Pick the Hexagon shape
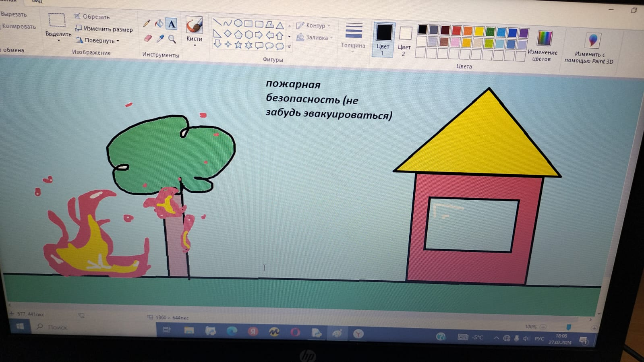This screenshot has width=644, height=362. click(x=248, y=35)
